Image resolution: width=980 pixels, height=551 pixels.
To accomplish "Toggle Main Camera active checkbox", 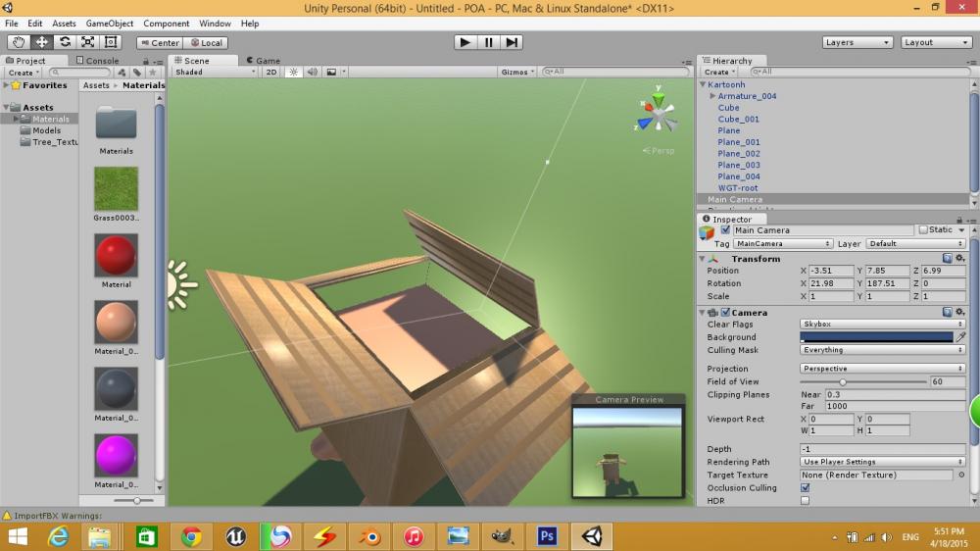I will coord(725,230).
